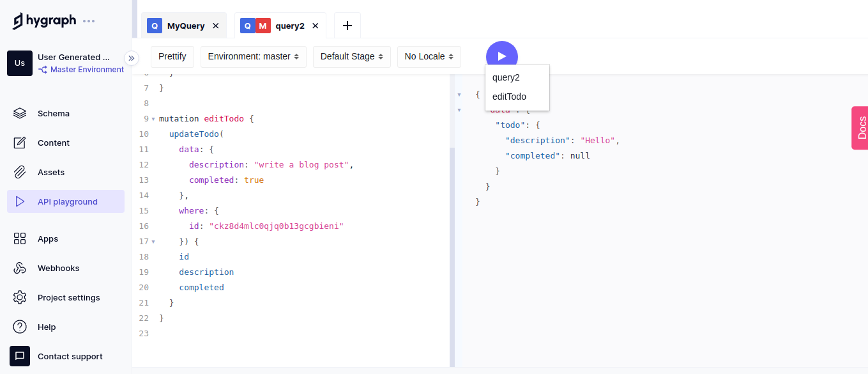Open Project settings gear icon
The width and height of the screenshot is (868, 374).
tap(20, 298)
